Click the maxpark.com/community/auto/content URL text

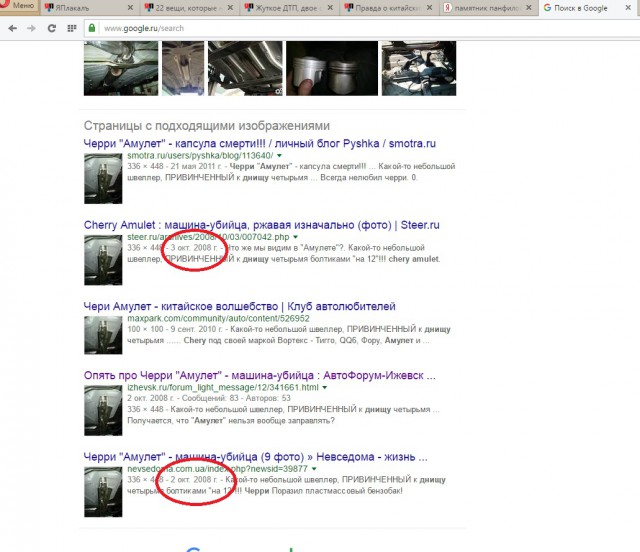coord(218,318)
